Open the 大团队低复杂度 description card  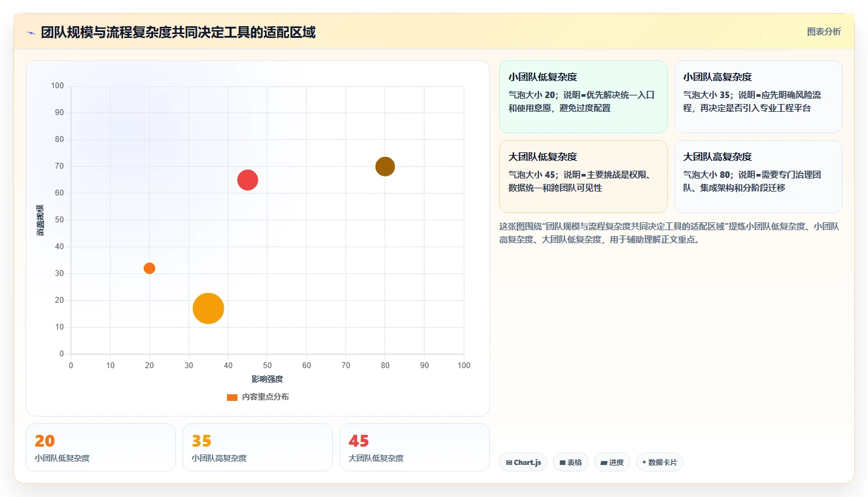pos(583,177)
